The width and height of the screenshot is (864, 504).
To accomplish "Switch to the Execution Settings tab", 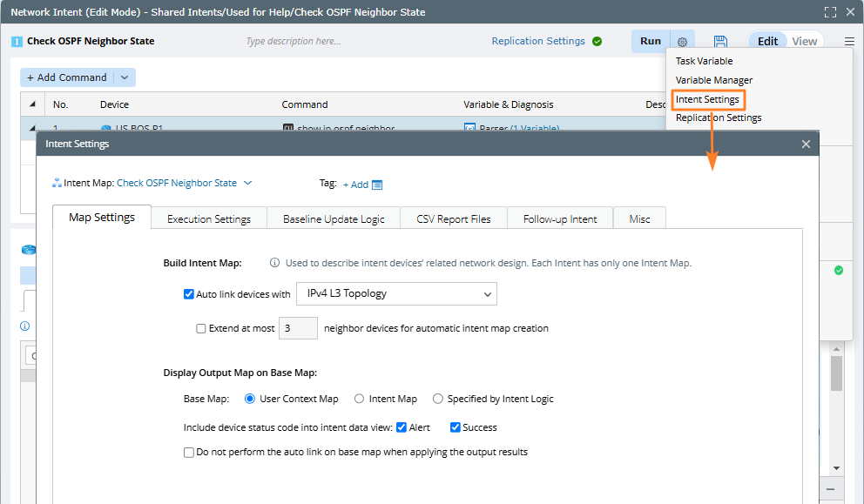I will 209,219.
